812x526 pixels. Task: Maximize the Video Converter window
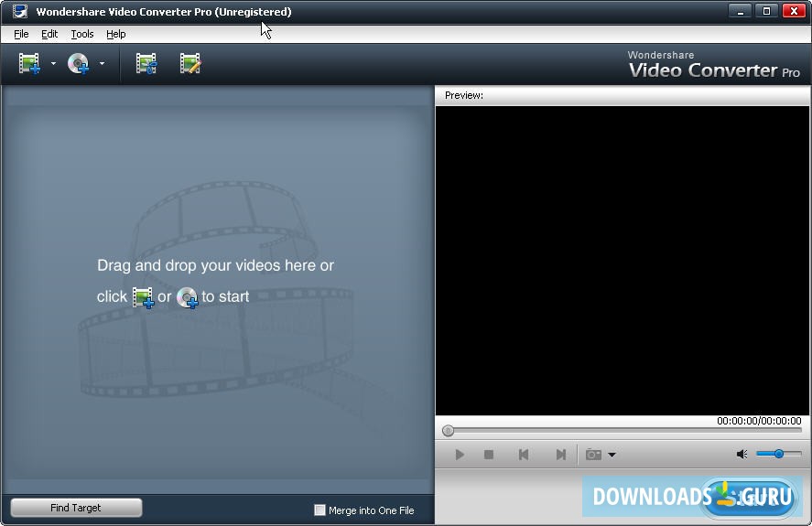(766, 11)
